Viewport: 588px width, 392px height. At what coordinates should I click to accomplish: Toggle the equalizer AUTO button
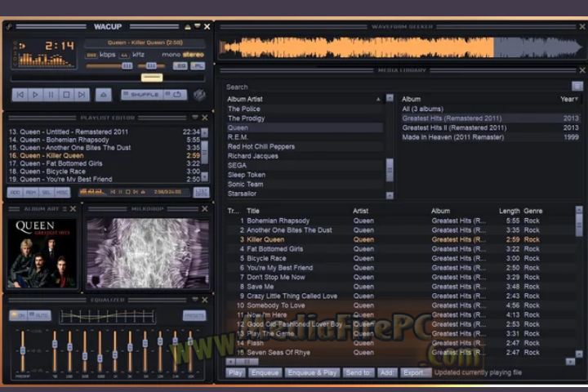point(39,315)
